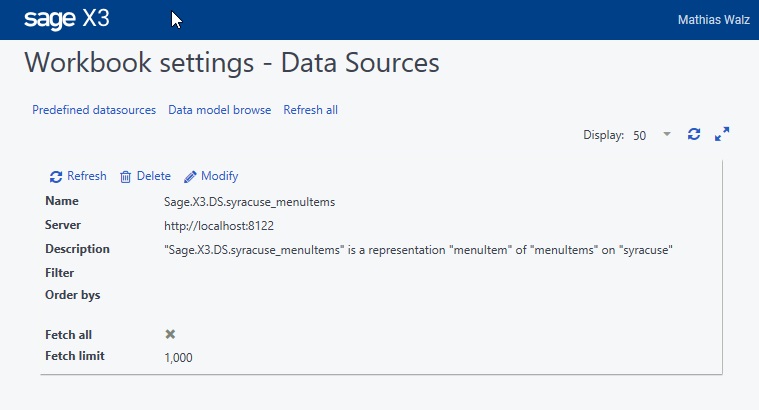The height and width of the screenshot is (410, 759).
Task: Click the Fetch limit value 1,000
Action: click(178, 357)
